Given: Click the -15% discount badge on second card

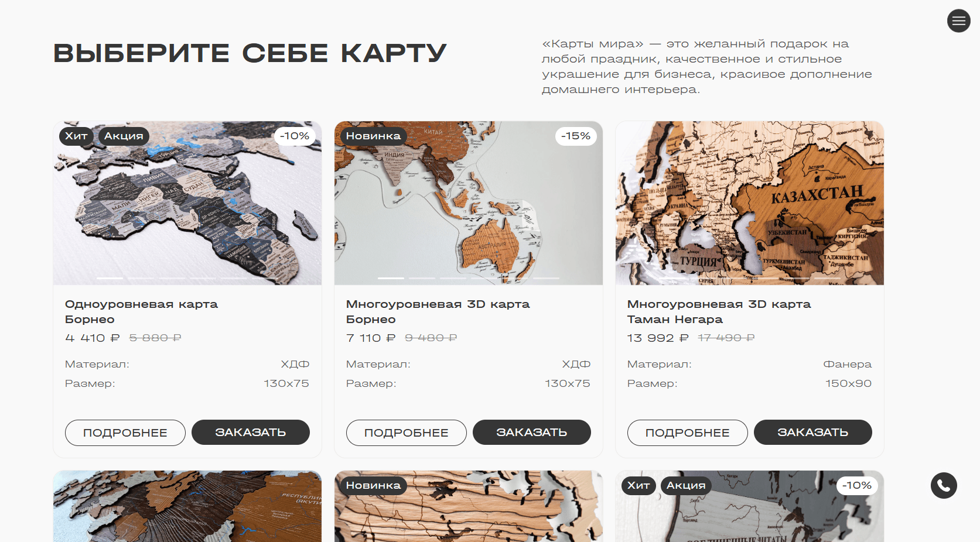Looking at the screenshot, I should click(x=576, y=136).
